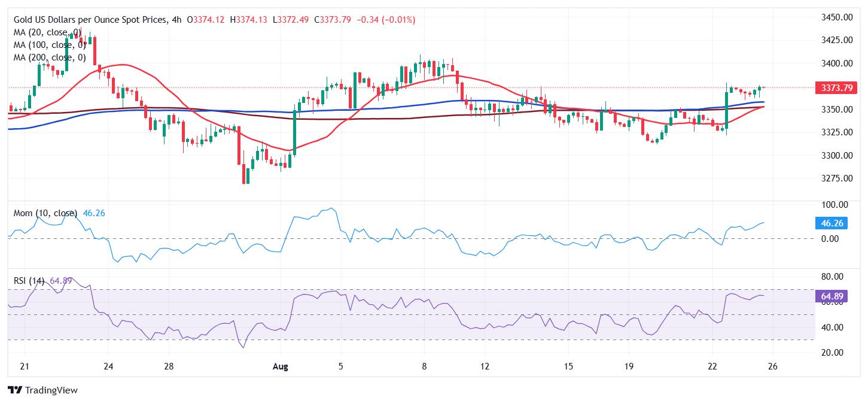The image size is (868, 403).
Task: Click the 26 date marker on time axis
Action: click(772, 366)
